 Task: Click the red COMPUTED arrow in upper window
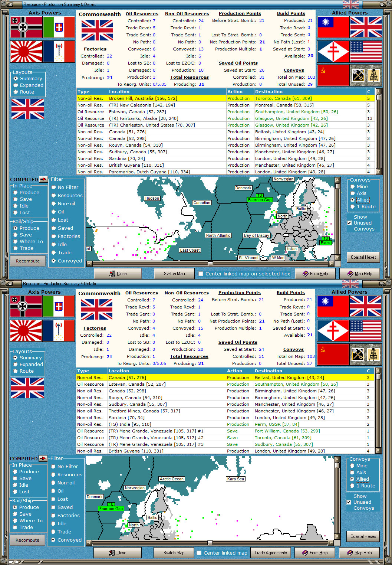pos(43,179)
